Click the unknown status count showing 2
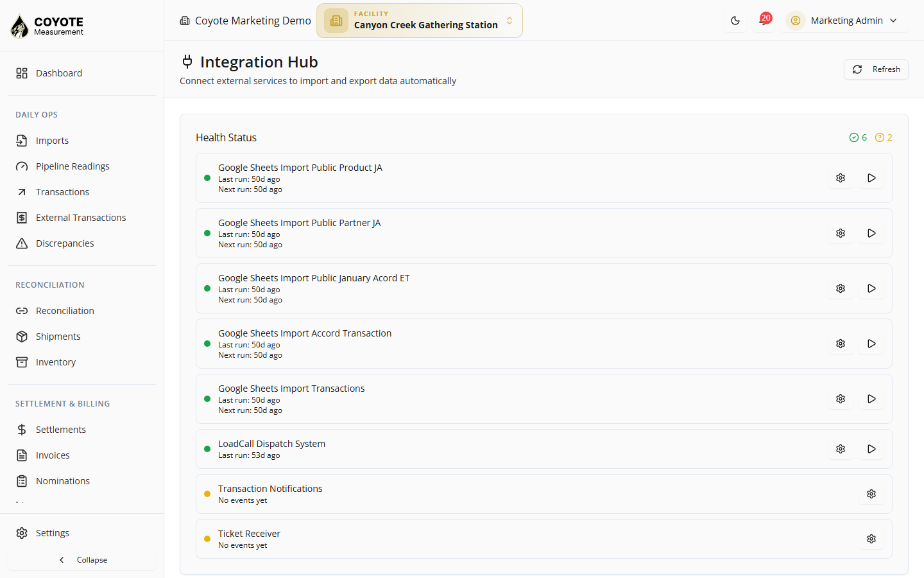 tap(884, 137)
